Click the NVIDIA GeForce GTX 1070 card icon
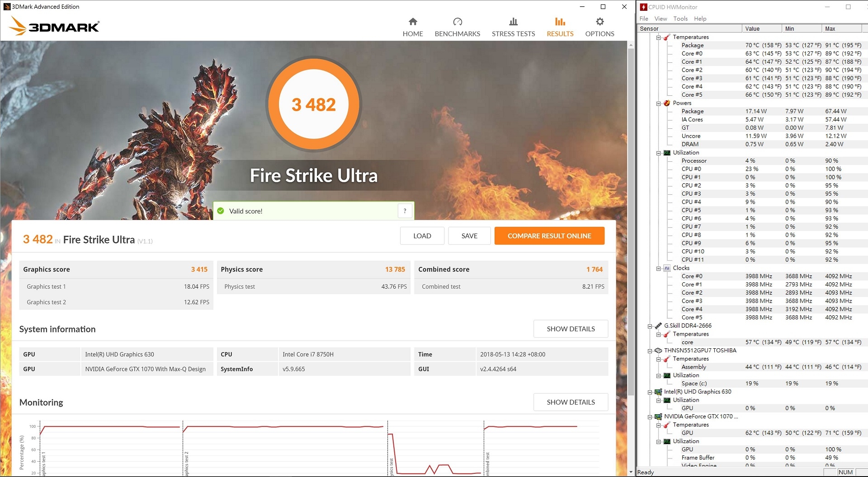 click(x=658, y=416)
